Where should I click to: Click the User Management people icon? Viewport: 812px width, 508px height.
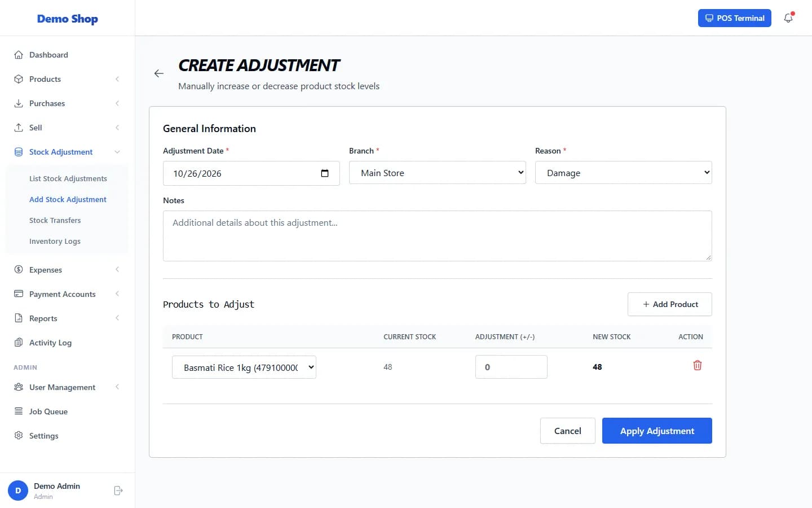[x=19, y=387]
